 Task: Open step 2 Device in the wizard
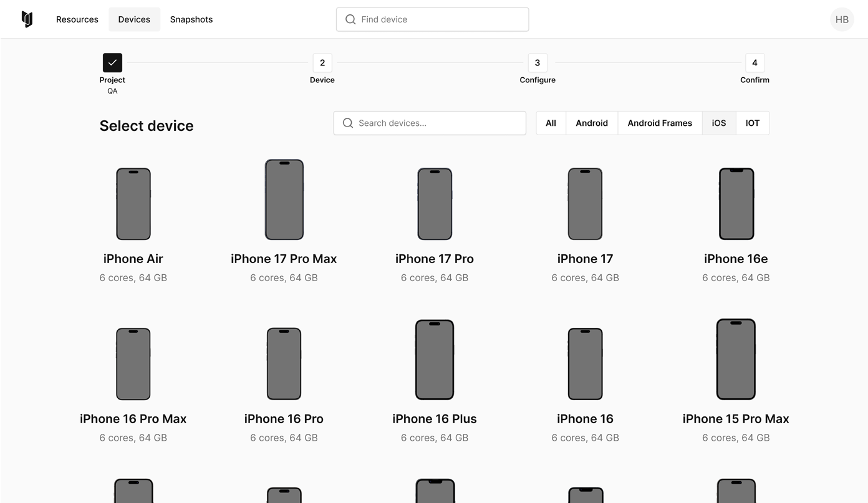(x=322, y=62)
